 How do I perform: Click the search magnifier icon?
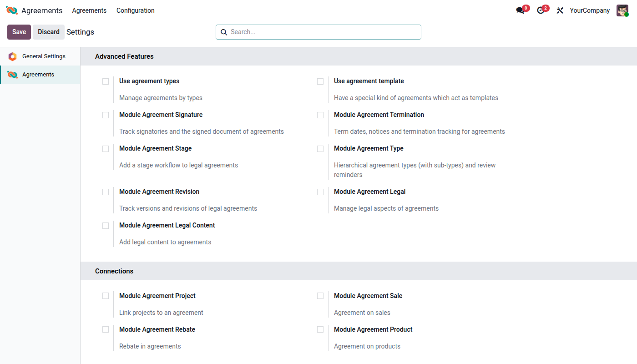point(223,32)
